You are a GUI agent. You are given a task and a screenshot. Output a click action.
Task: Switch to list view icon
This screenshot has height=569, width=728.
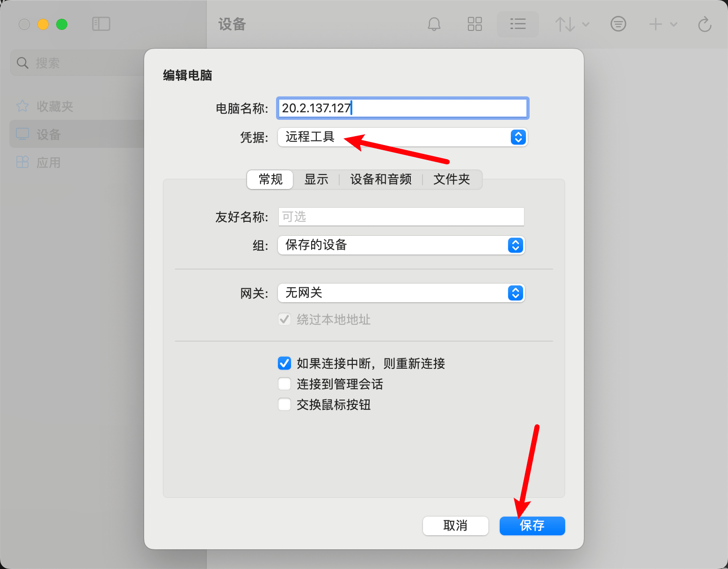point(518,24)
